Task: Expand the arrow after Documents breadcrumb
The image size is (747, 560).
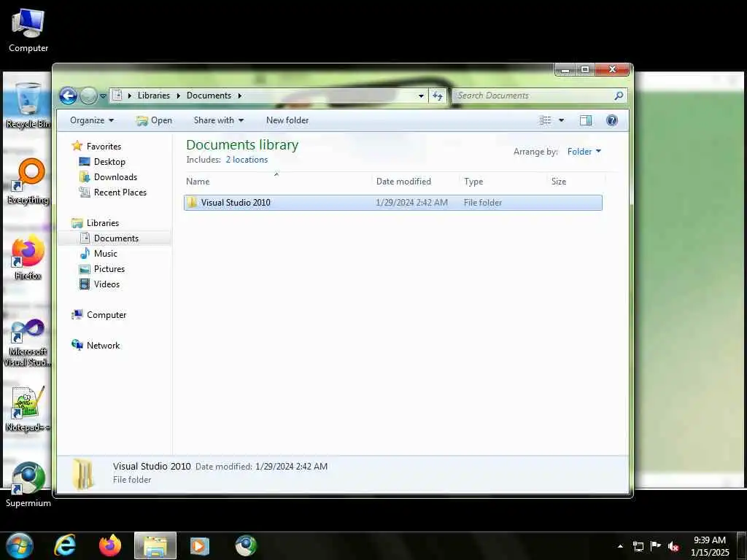Action: pos(240,96)
